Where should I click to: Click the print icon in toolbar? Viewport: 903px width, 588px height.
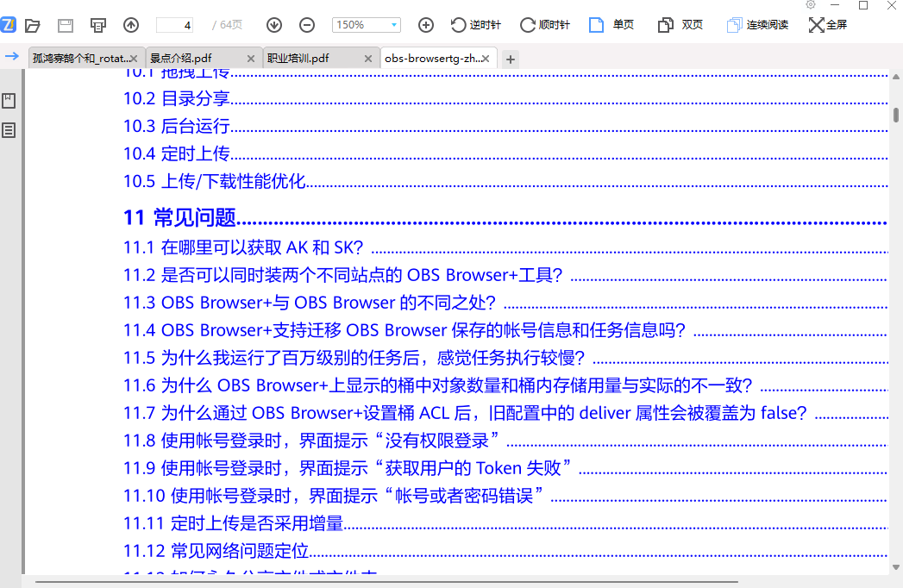98,25
